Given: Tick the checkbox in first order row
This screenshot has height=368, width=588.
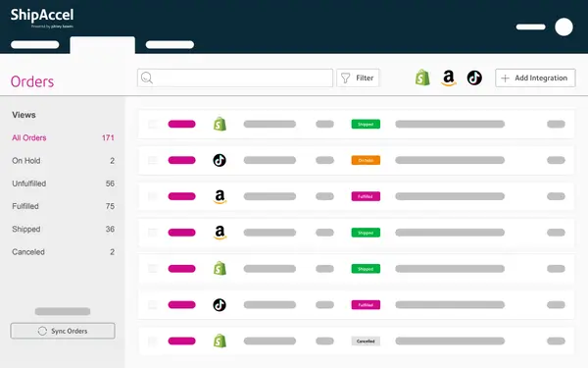Looking at the screenshot, I should point(153,125).
